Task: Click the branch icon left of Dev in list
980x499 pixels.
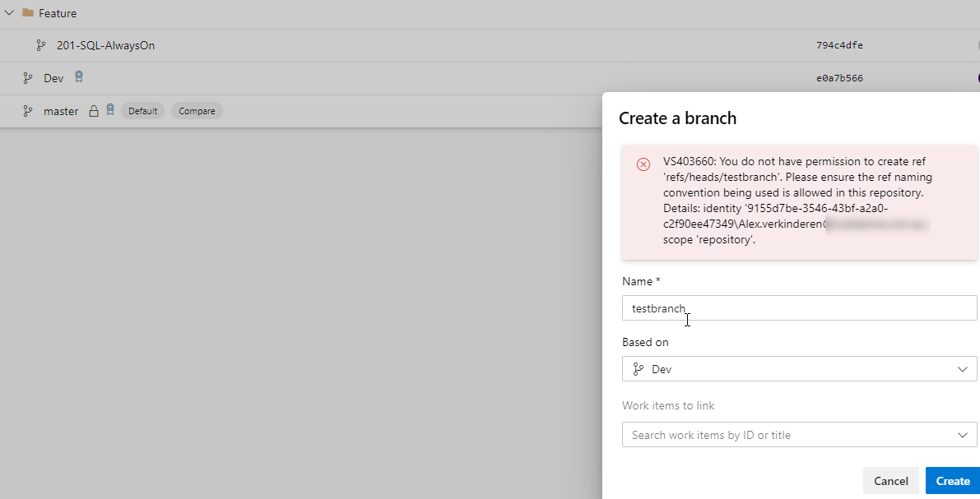Action: coord(28,78)
